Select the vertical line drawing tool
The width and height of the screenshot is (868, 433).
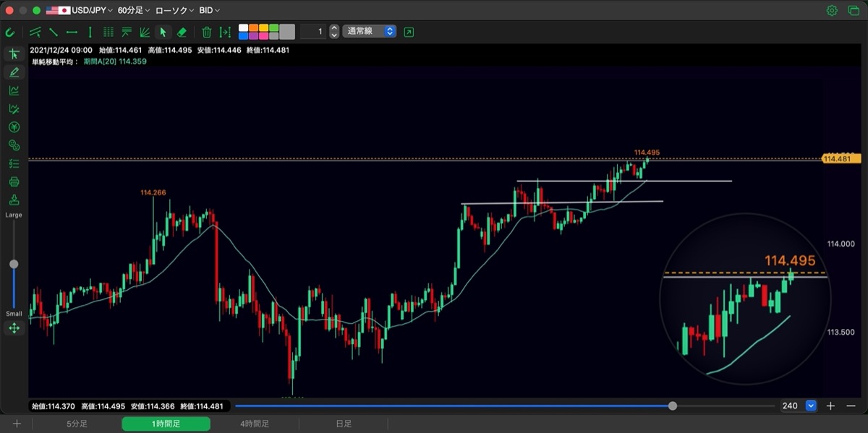[90, 32]
